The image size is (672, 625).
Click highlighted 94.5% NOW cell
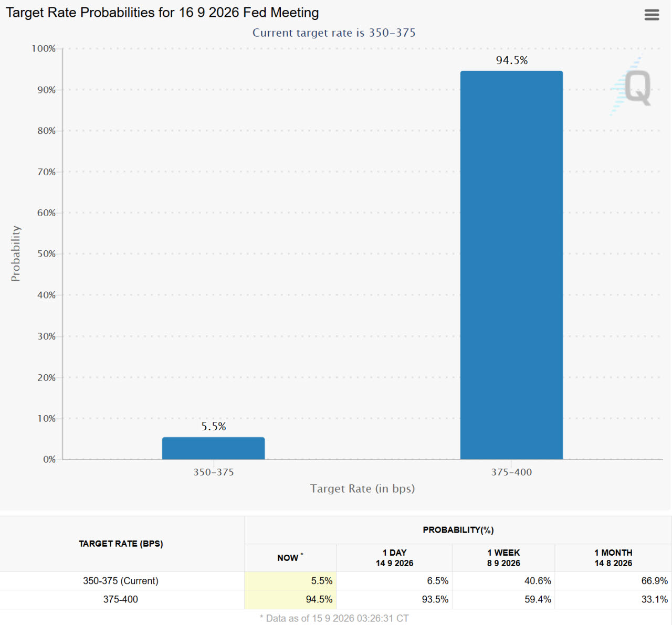point(290,599)
